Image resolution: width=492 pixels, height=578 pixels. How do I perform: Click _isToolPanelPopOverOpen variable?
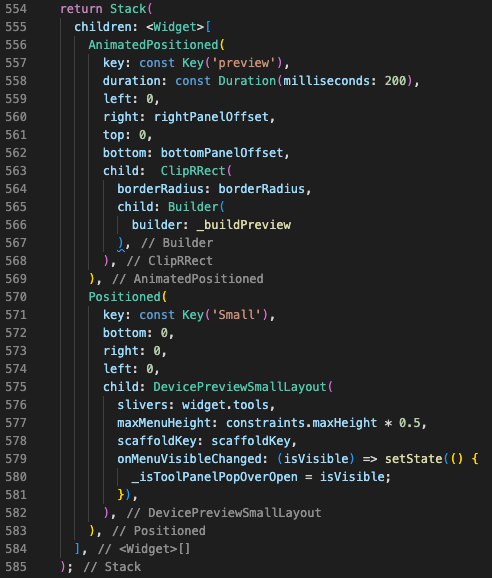[214, 477]
